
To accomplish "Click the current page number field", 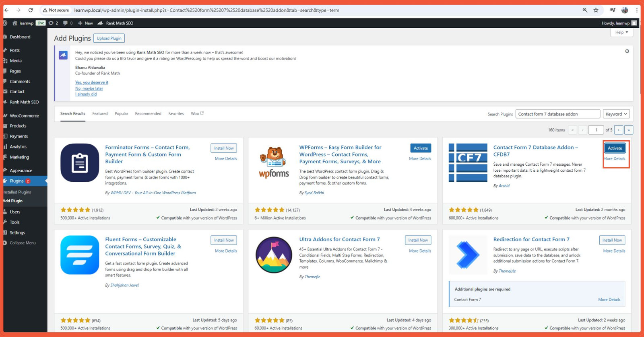I will (596, 130).
